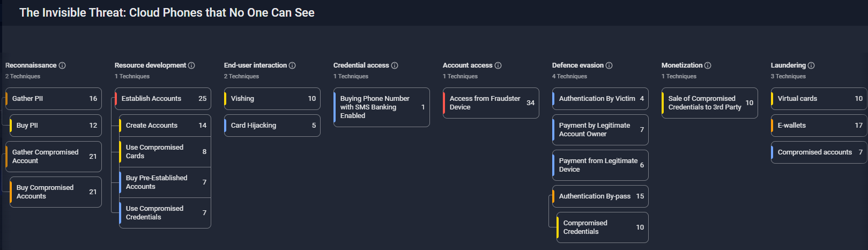Open the Buy PII sub-technique card
Viewport: 868px width, 250px height.
(x=56, y=126)
